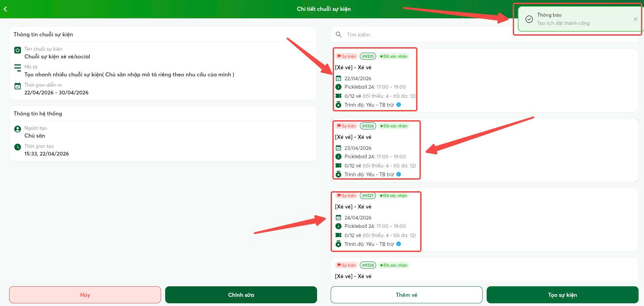Open skill level info tooltip on event #9327
Viewport: 644px width, 306px height.
(x=399, y=244)
